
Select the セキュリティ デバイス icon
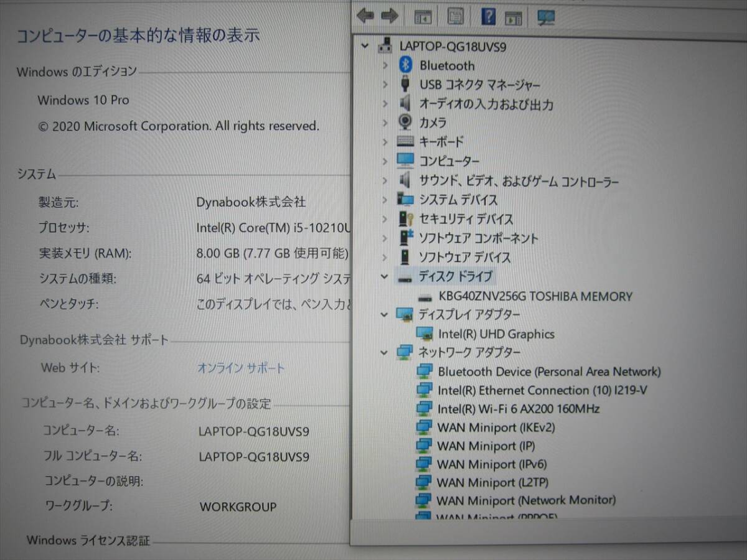click(405, 219)
